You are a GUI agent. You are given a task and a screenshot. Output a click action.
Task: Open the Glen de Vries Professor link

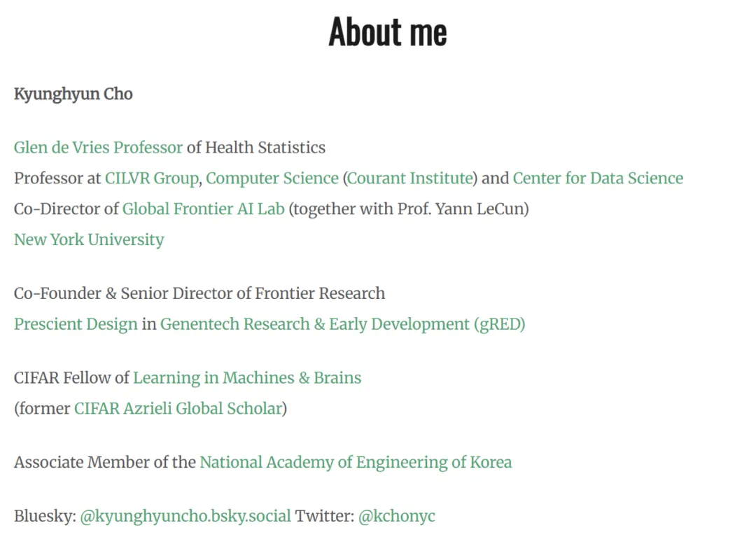pyautogui.click(x=98, y=148)
